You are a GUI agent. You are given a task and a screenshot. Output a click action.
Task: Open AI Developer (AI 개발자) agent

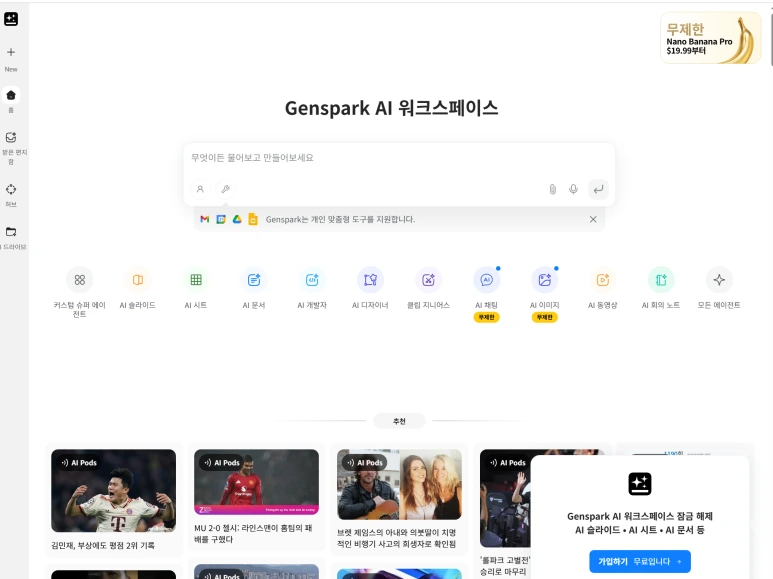coord(312,280)
